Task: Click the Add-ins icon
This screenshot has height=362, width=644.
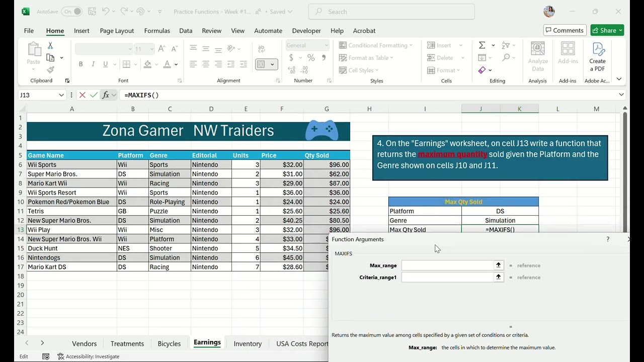Action: pyautogui.click(x=568, y=53)
